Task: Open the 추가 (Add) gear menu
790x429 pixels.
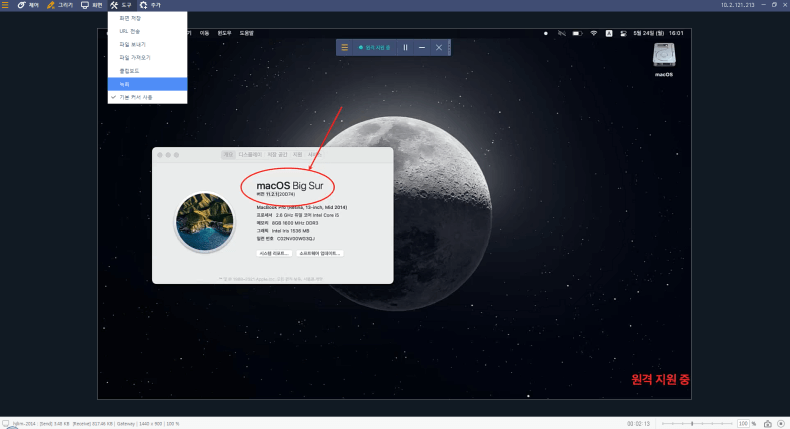Action: click(150, 5)
